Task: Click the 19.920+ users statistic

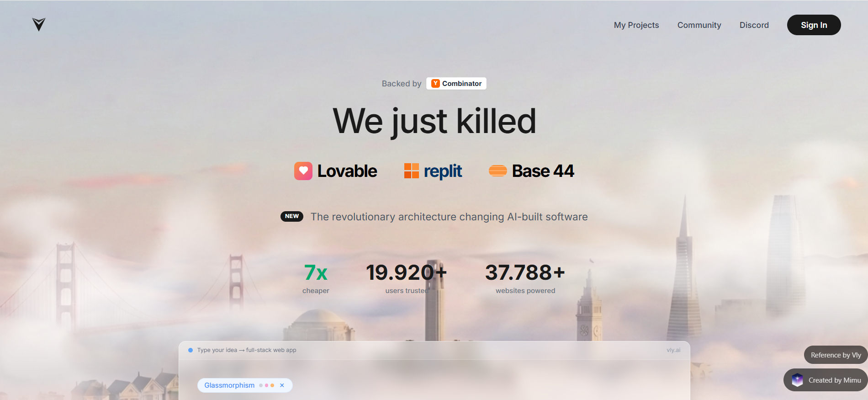Action: (x=406, y=273)
